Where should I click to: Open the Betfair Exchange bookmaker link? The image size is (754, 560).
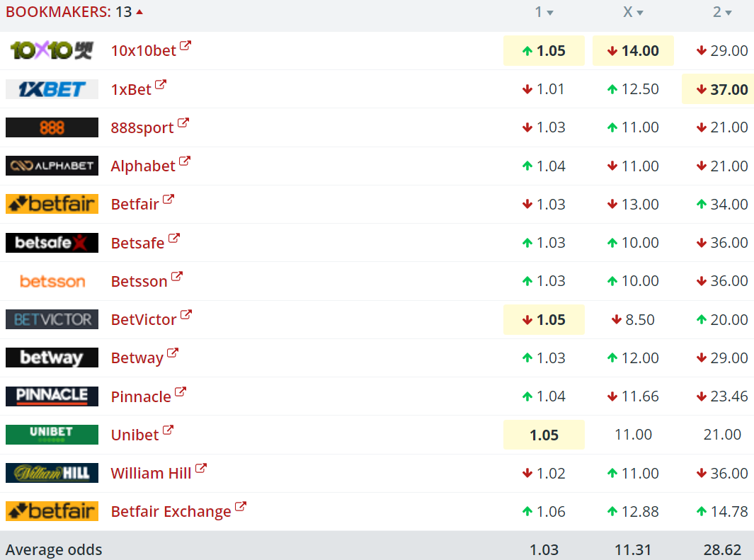[x=171, y=512]
